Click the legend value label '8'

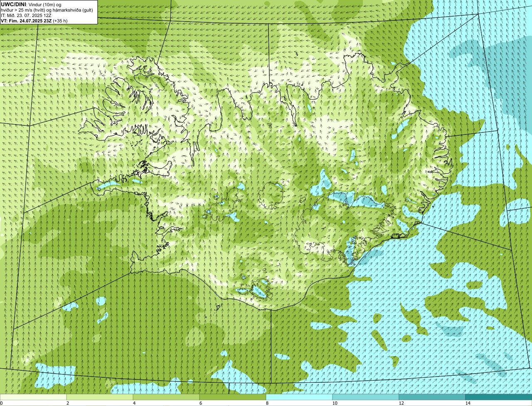click(267, 403)
